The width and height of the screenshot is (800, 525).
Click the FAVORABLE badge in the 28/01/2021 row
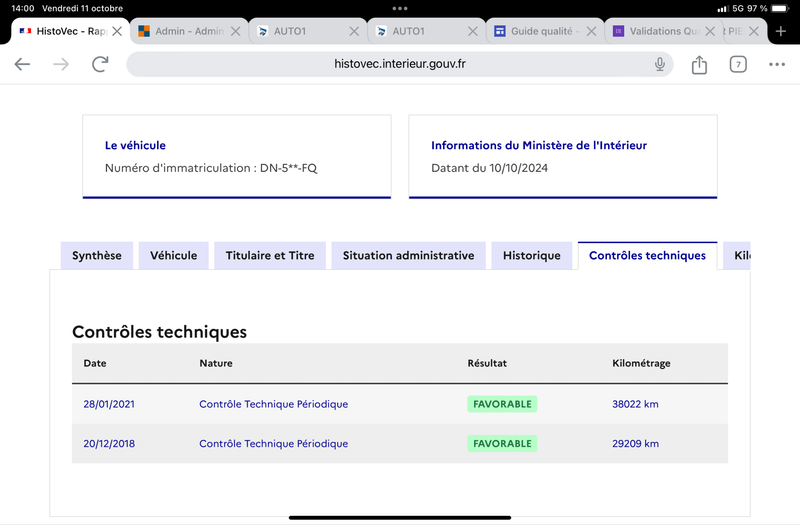pos(502,404)
